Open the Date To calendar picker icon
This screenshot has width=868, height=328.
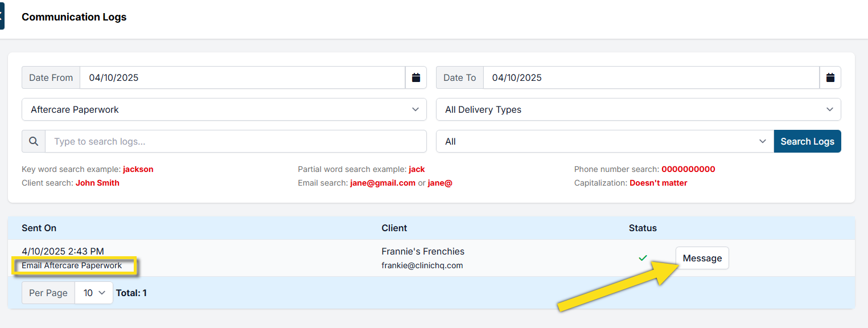click(830, 77)
